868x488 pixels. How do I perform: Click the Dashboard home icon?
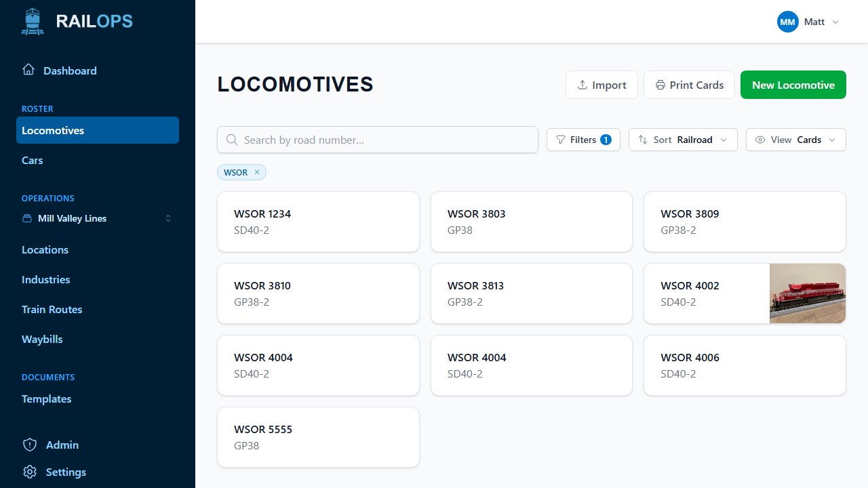click(x=28, y=70)
